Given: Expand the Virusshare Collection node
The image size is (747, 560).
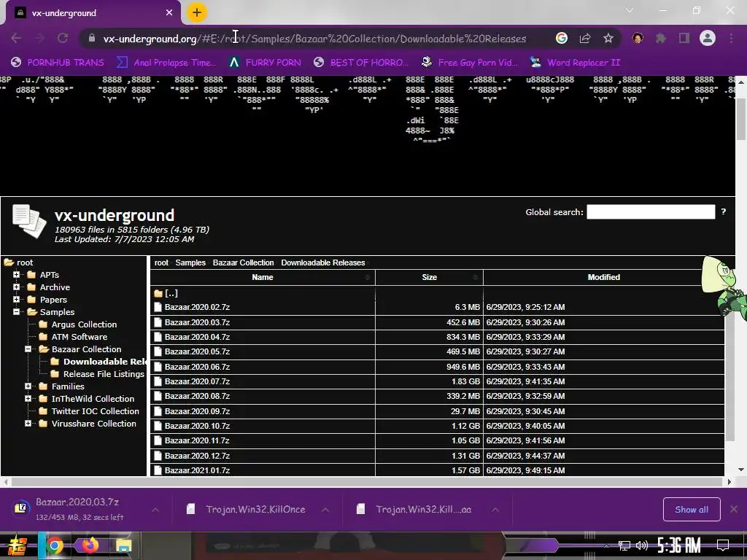Looking at the screenshot, I should pos(28,424).
